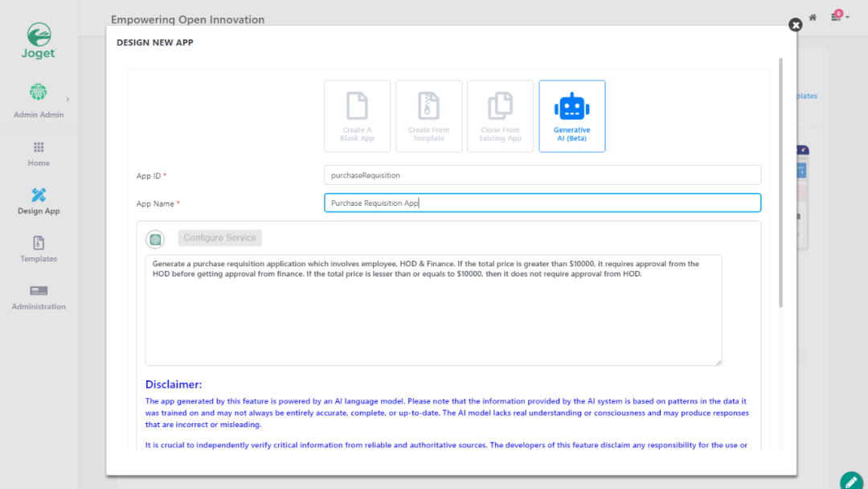This screenshot has height=489, width=868.
Task: Select the Clone From Existing App option
Action: [x=501, y=117]
